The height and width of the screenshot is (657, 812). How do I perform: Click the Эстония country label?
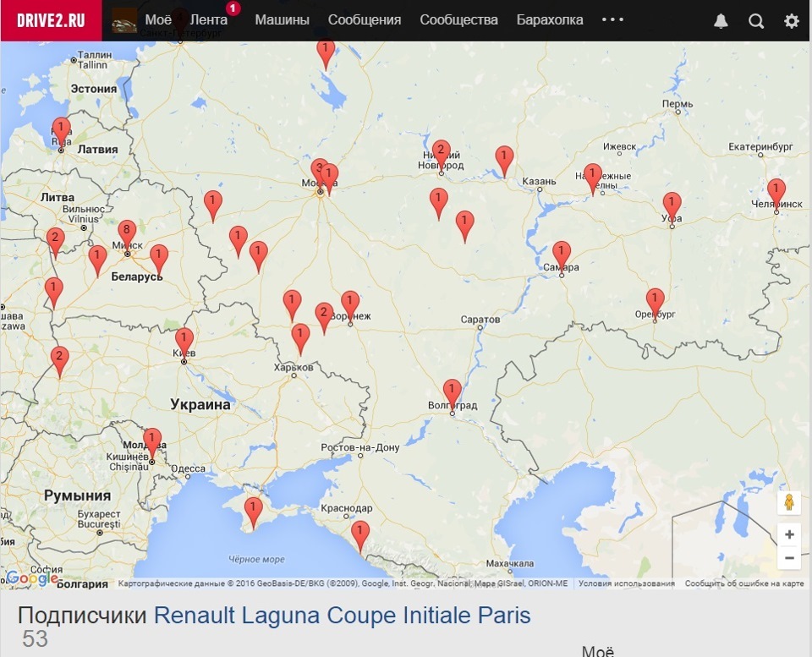pyautogui.click(x=94, y=89)
